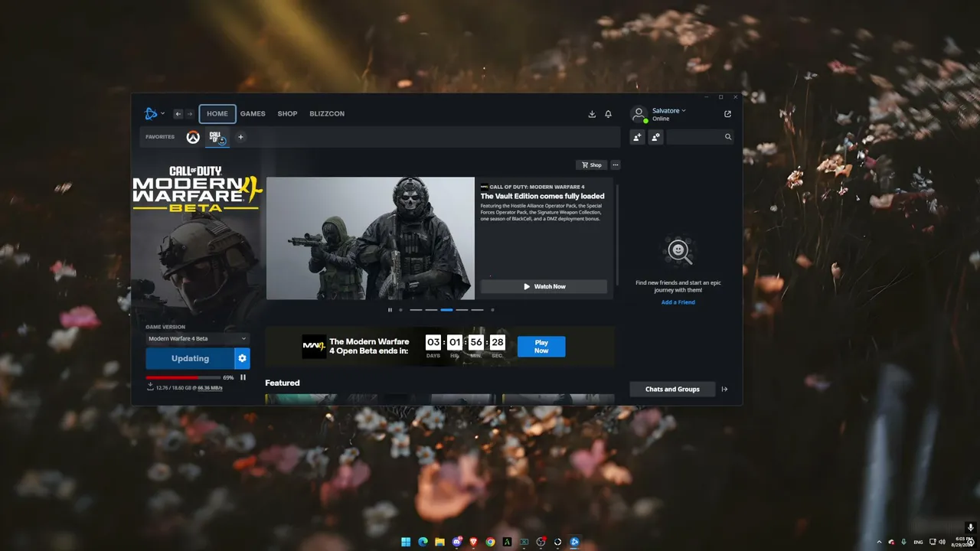This screenshot has width=980, height=551.
Task: Open the friend management settings icon
Action: pyautogui.click(x=656, y=137)
